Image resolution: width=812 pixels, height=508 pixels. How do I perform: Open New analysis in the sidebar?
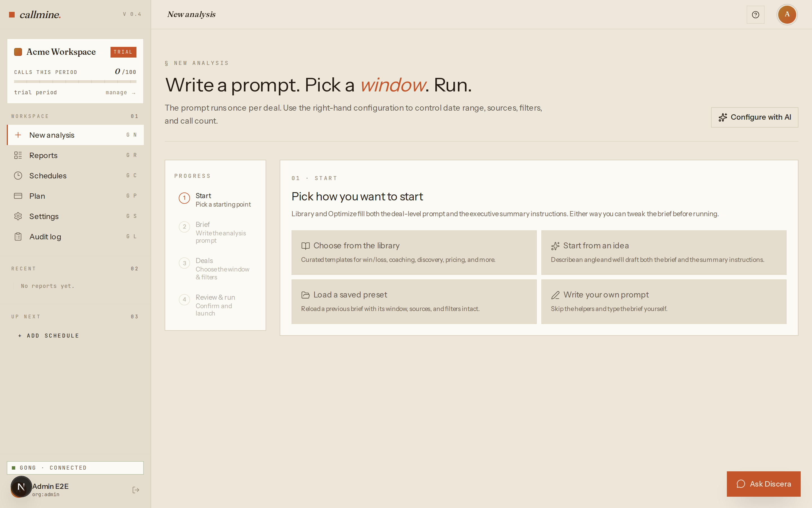75,135
